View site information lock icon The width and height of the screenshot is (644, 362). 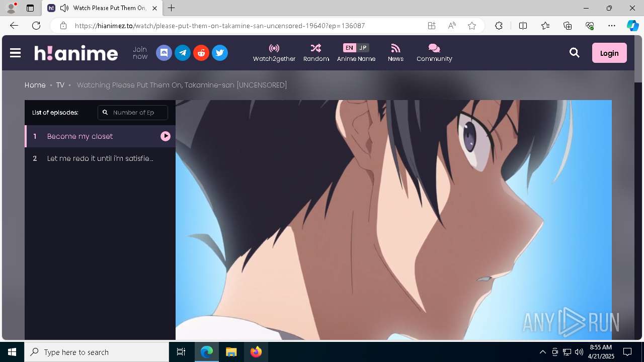click(63, 26)
